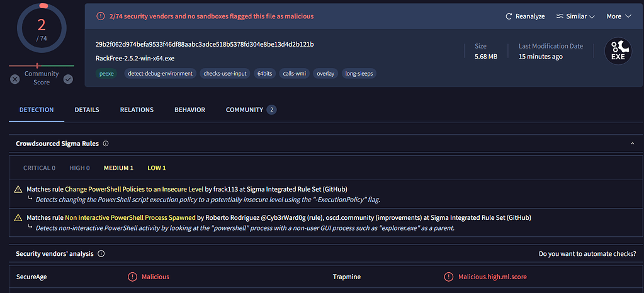Switch to the DETAILS tab
This screenshot has width=644, height=293.
pyautogui.click(x=87, y=110)
